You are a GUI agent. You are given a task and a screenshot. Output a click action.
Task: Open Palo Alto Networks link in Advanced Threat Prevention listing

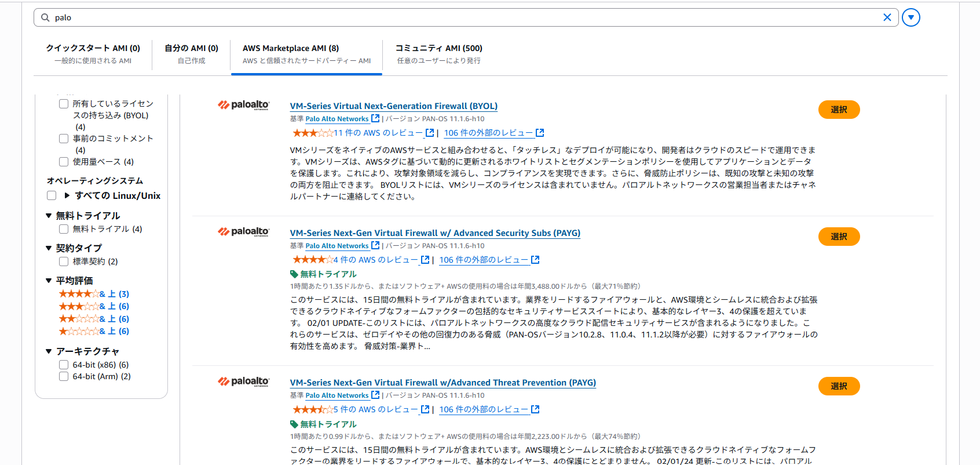pyautogui.click(x=337, y=395)
